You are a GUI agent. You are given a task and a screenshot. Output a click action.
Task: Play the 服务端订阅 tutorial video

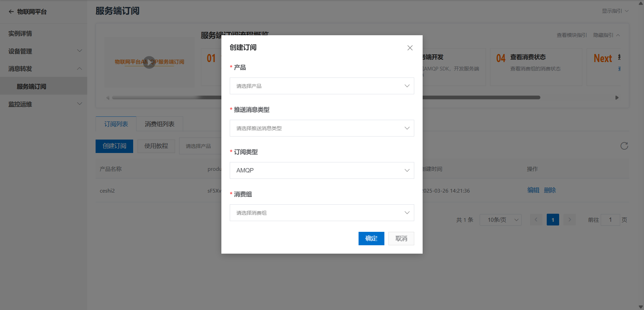pos(149,62)
